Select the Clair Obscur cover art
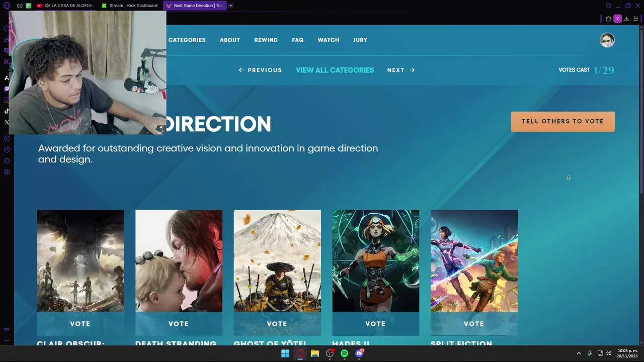This screenshot has width=644, height=362. [x=80, y=261]
